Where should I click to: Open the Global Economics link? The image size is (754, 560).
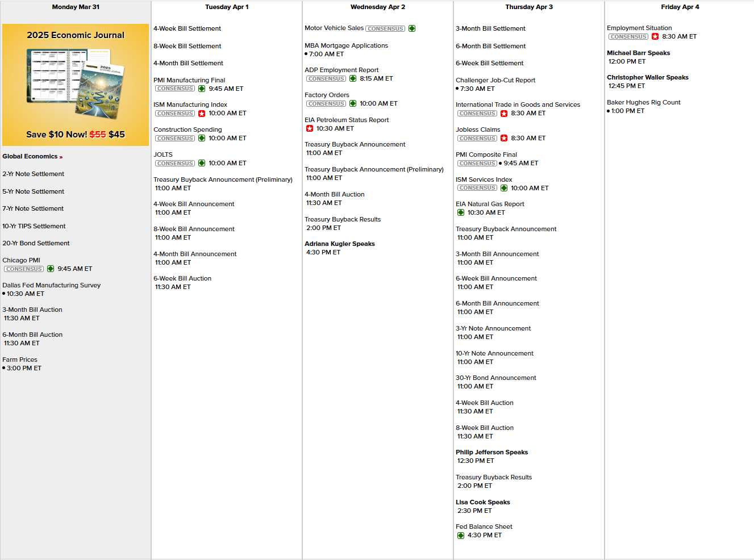32,157
